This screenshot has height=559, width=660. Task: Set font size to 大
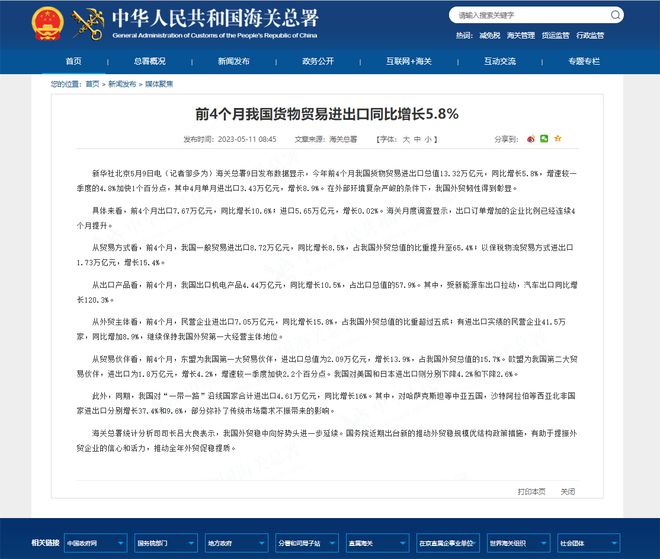[406, 139]
